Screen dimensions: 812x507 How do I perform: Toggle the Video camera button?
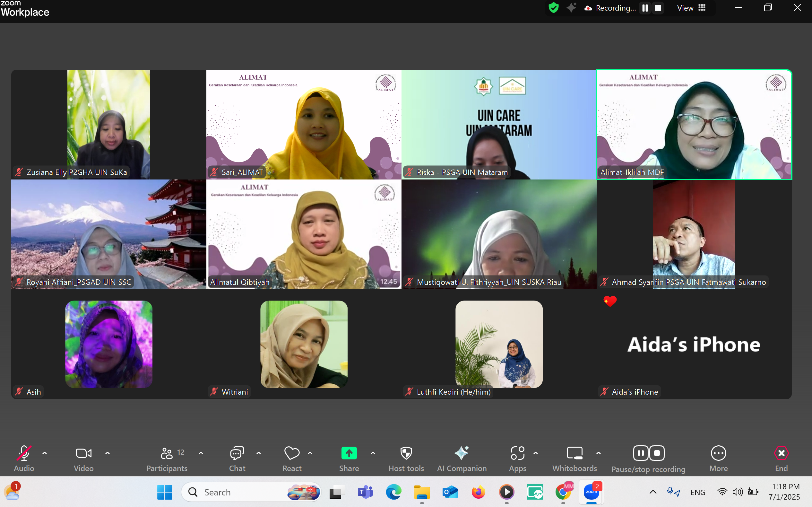click(83, 459)
